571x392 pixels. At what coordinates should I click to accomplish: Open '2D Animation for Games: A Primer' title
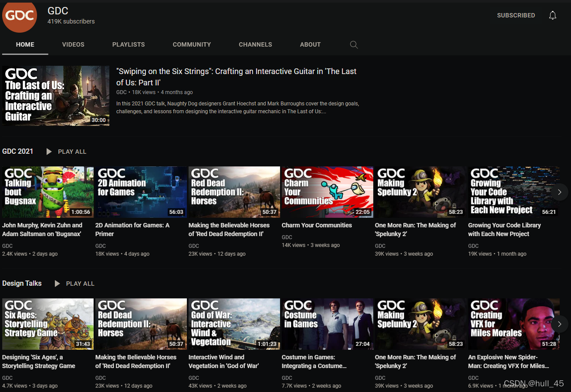tap(132, 230)
